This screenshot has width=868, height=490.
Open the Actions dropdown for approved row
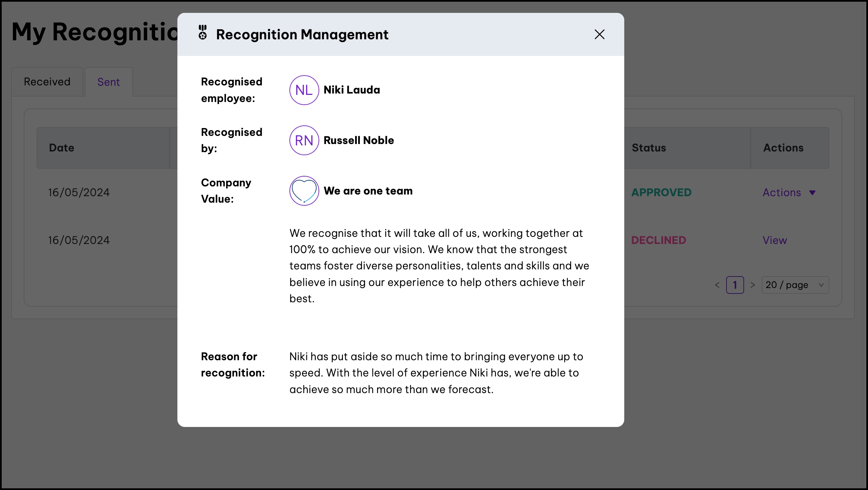782,192
